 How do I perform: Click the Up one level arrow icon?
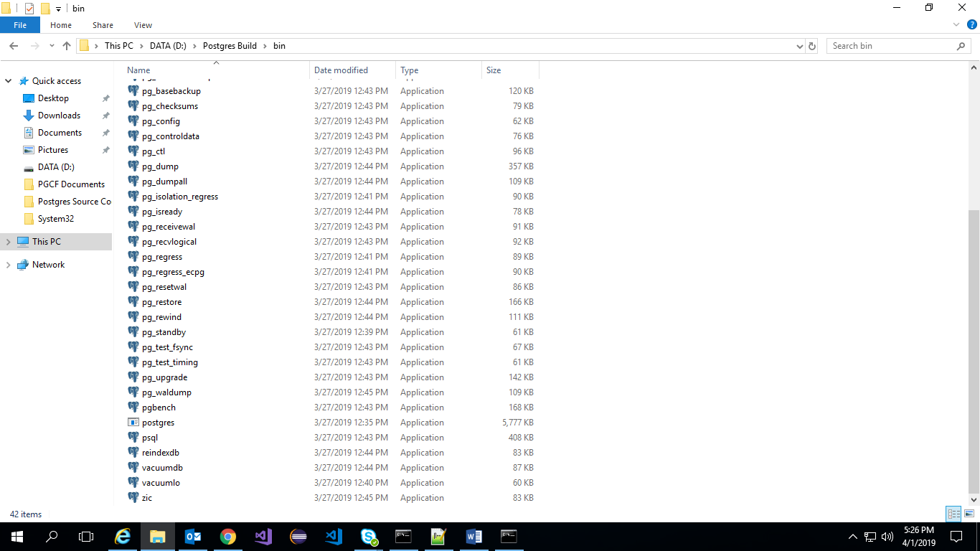67,46
